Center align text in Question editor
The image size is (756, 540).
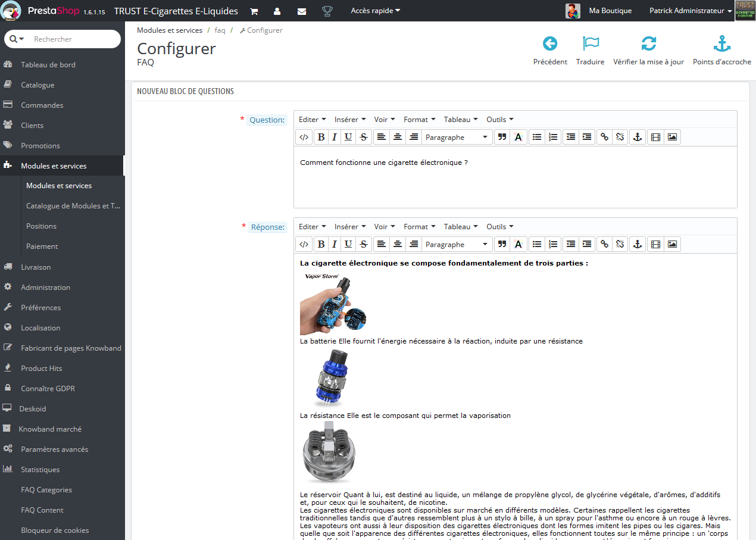pos(398,137)
